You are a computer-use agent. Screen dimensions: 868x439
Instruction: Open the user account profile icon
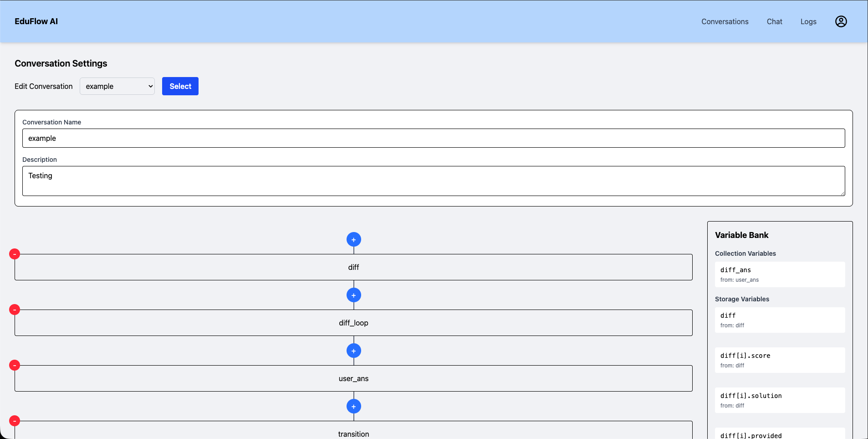click(841, 21)
